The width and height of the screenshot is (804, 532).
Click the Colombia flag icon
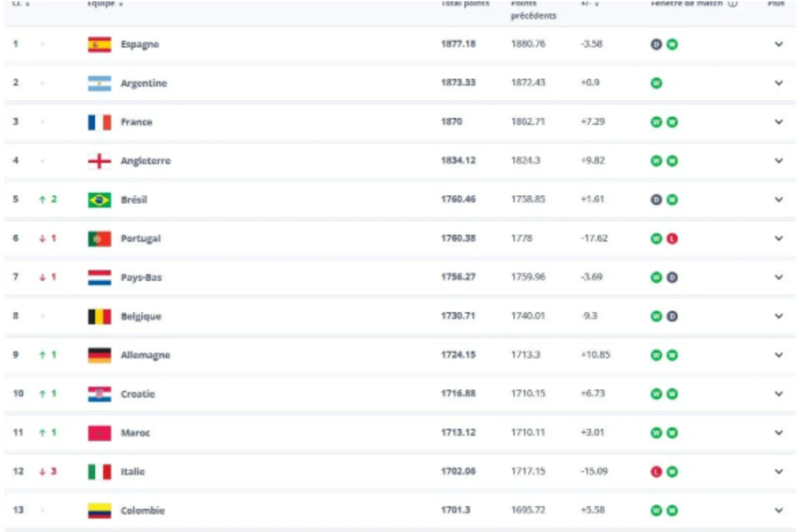coord(99,511)
